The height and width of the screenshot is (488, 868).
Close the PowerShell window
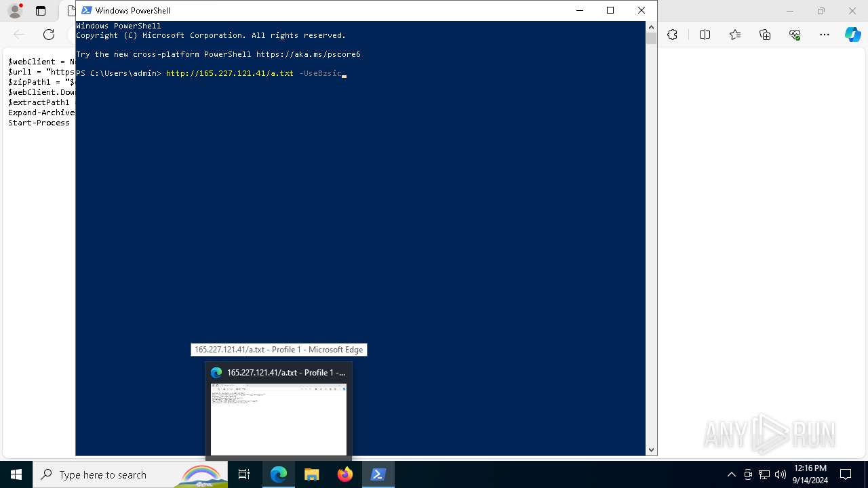click(642, 10)
